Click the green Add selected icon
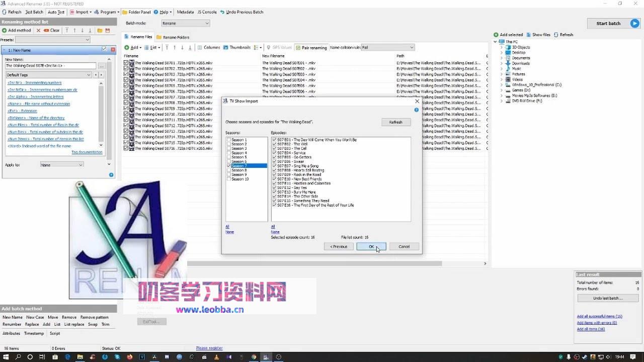This screenshot has height=362, width=644. [496, 35]
